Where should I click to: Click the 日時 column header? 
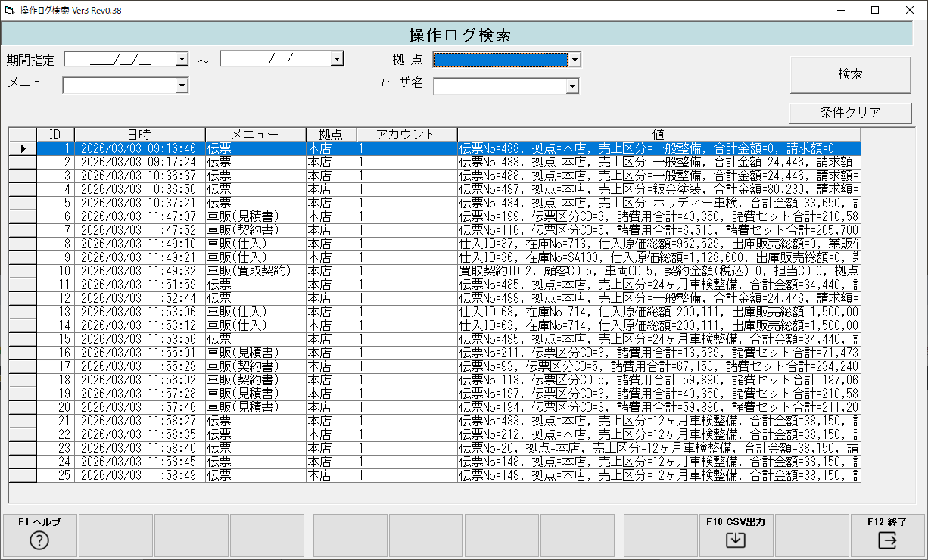(x=139, y=135)
